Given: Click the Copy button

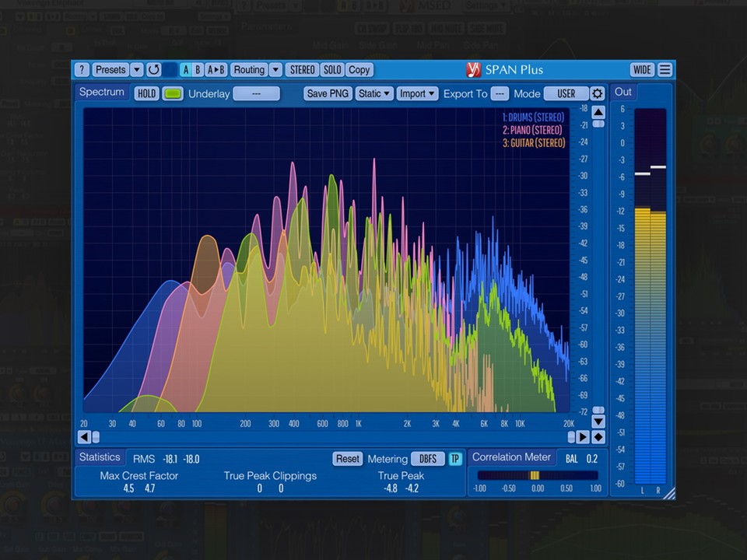Looking at the screenshot, I should coord(359,70).
